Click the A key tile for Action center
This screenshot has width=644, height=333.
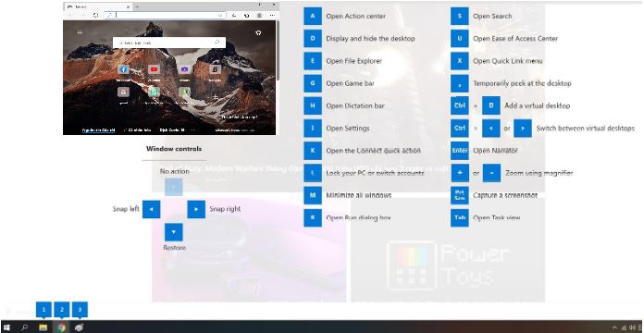tap(313, 16)
